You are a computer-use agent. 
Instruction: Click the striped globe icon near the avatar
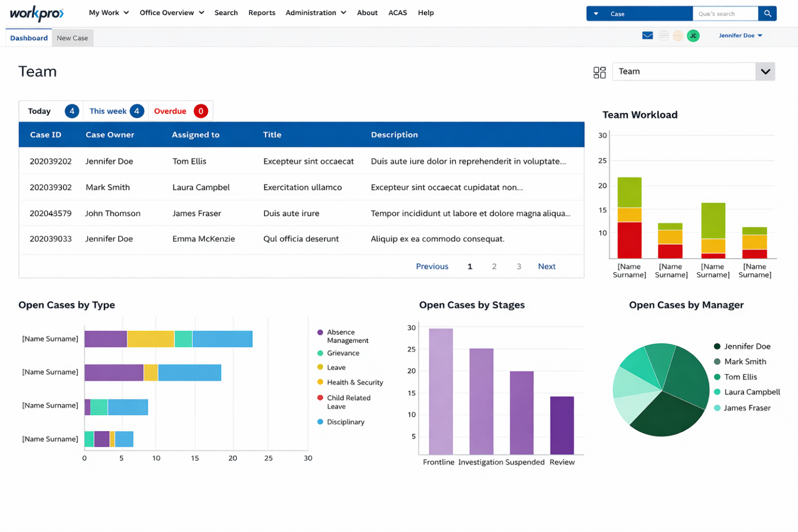pos(663,35)
